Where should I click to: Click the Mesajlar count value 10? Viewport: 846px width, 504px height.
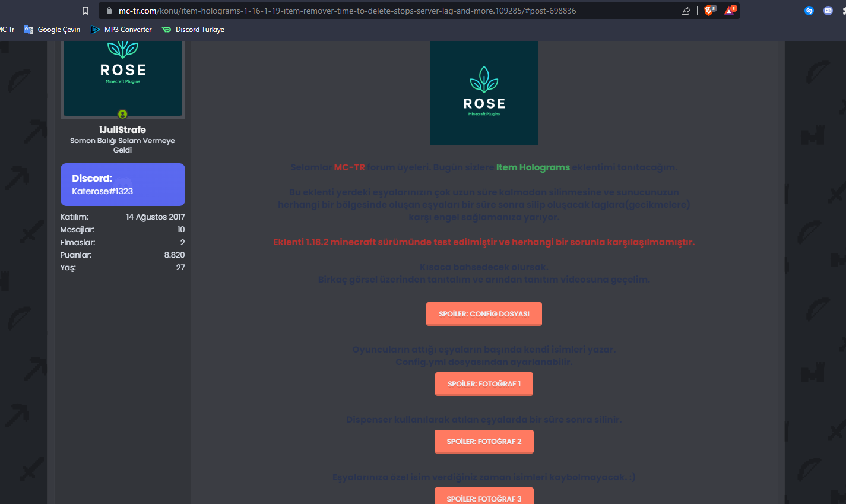pyautogui.click(x=181, y=230)
